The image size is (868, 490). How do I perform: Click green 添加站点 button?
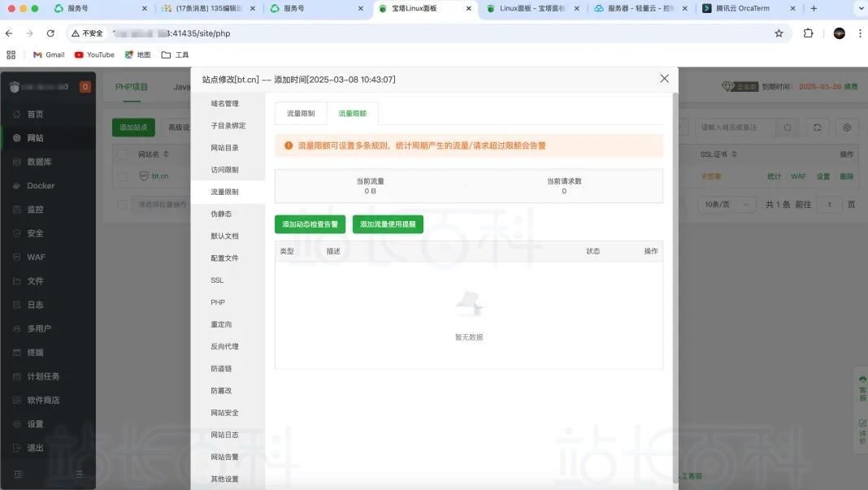click(133, 128)
